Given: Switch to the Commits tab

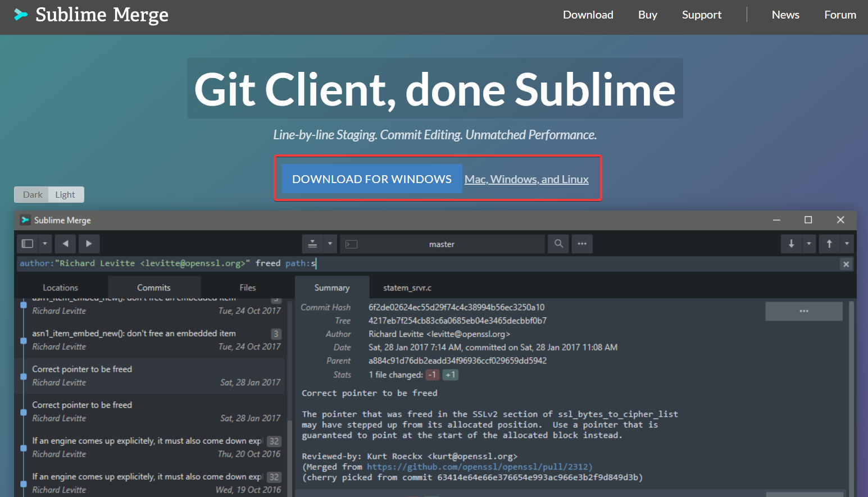Looking at the screenshot, I should point(154,288).
